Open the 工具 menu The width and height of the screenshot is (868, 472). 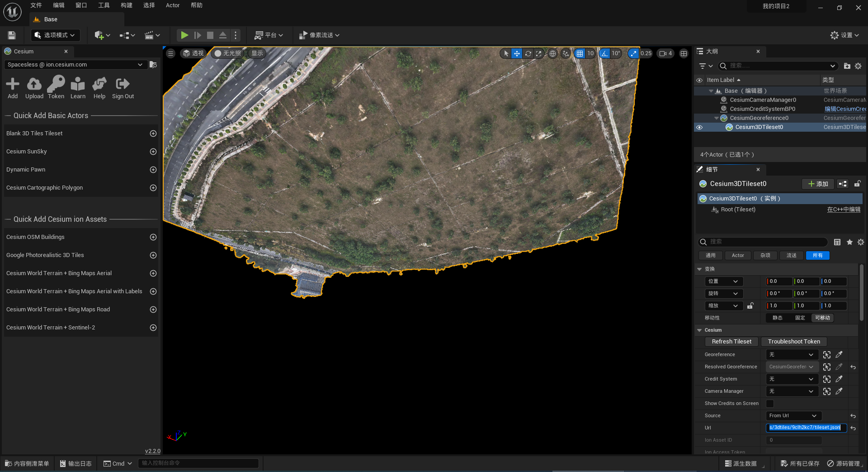coord(104,5)
